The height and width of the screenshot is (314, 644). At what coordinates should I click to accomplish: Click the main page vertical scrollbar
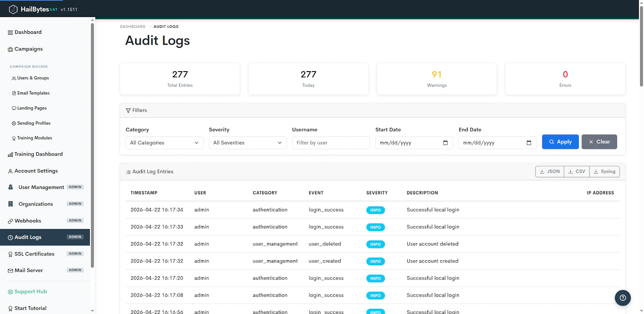(x=641, y=46)
